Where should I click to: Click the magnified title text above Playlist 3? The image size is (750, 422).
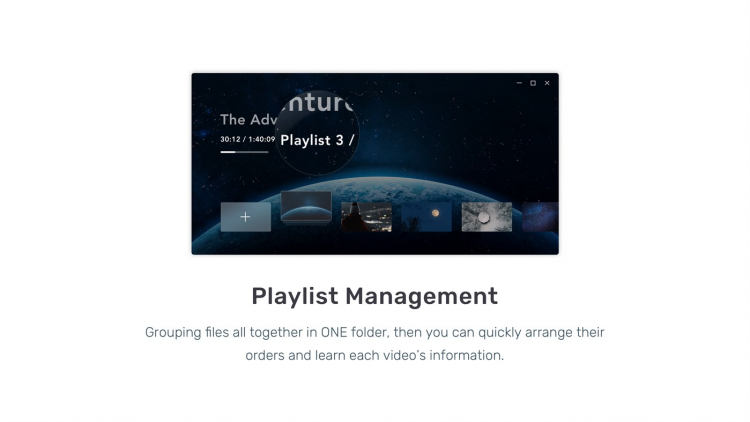point(320,104)
